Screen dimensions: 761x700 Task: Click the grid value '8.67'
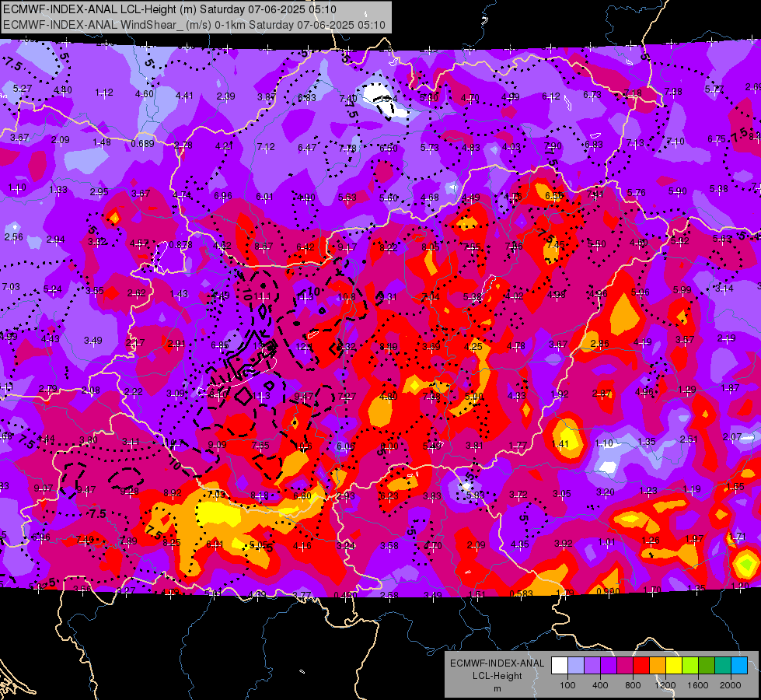[264, 247]
